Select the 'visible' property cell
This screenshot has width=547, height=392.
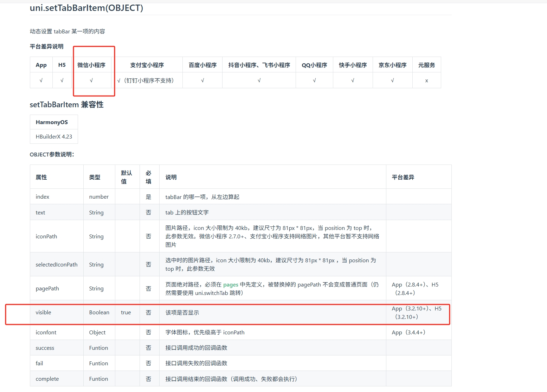tap(57, 312)
